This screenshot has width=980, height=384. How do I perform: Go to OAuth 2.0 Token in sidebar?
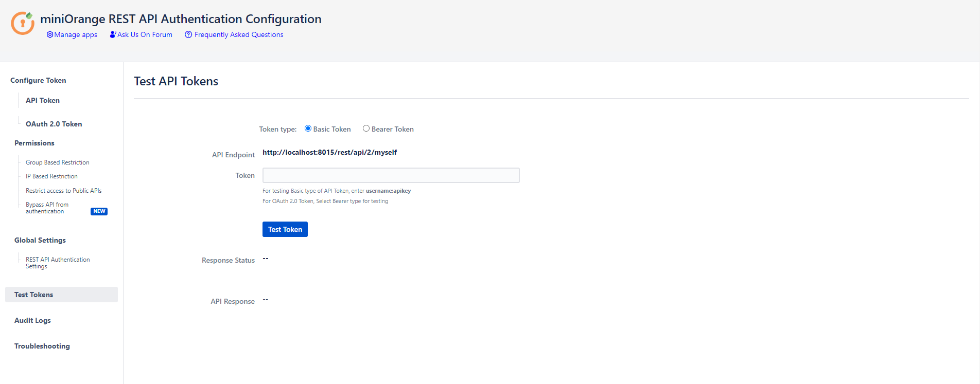tap(54, 124)
